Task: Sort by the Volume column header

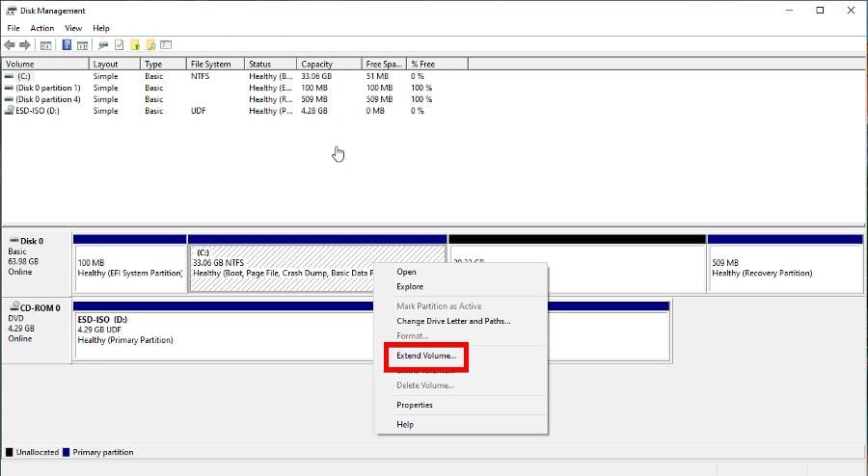Action: [44, 65]
